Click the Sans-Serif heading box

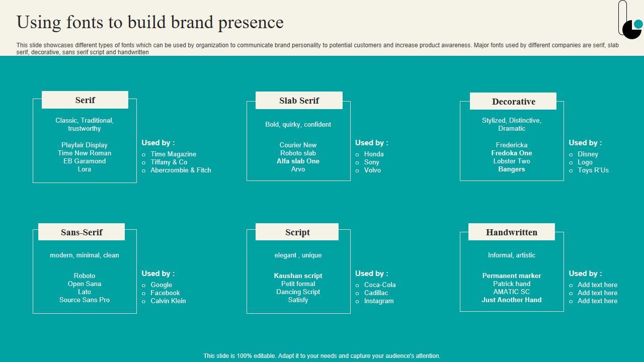(x=82, y=232)
